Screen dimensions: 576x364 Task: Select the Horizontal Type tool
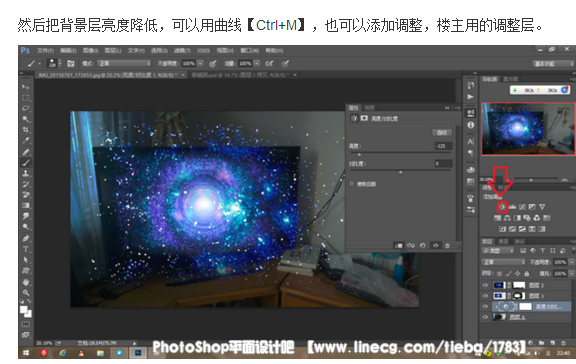coord(26,249)
